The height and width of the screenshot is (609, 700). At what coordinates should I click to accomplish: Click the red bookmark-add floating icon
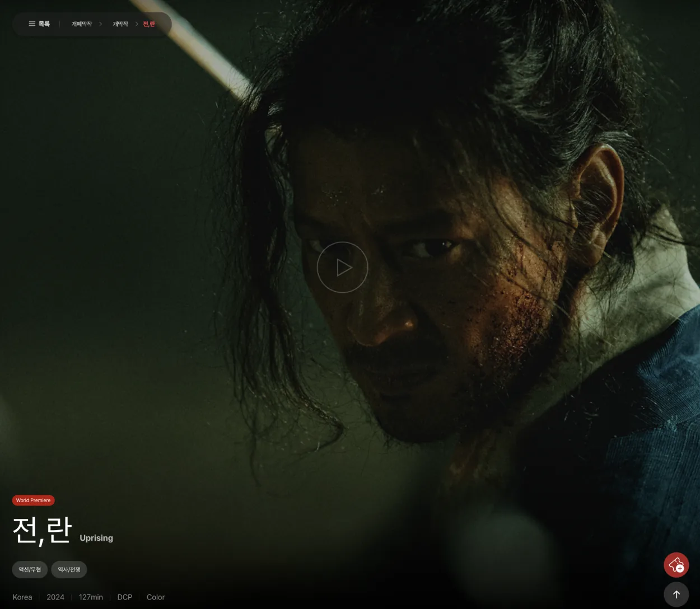676,565
